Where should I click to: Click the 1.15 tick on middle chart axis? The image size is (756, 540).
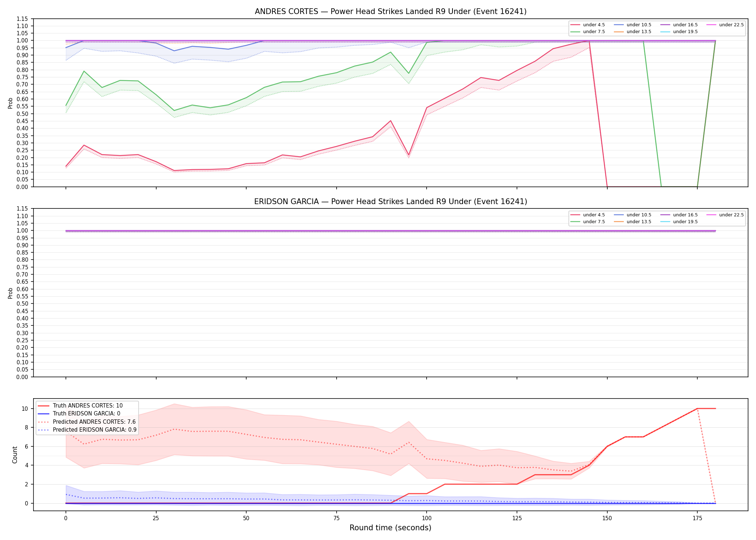(x=22, y=209)
